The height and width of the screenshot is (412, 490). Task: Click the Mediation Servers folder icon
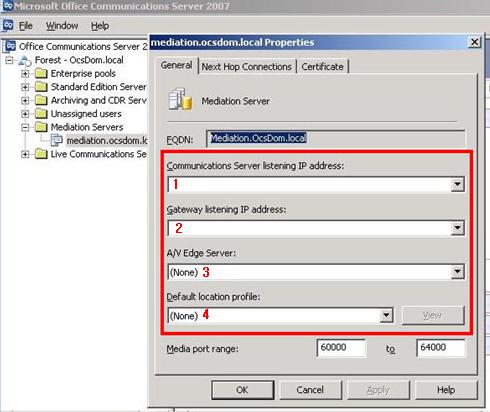[x=41, y=127]
